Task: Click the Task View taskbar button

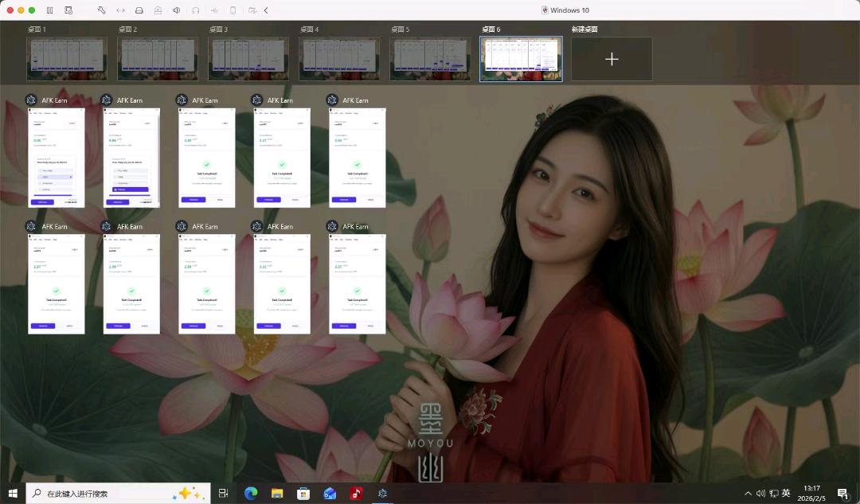Action: [x=224, y=494]
